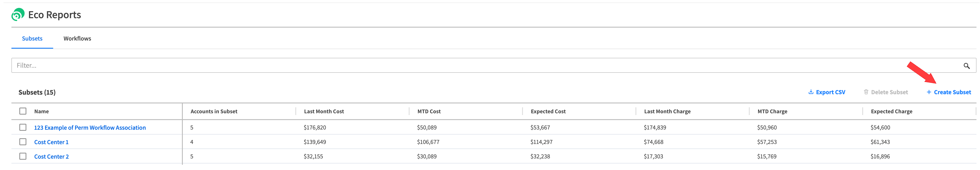Click the Delete Subset trash icon
This screenshot has width=980, height=170.
tap(866, 92)
